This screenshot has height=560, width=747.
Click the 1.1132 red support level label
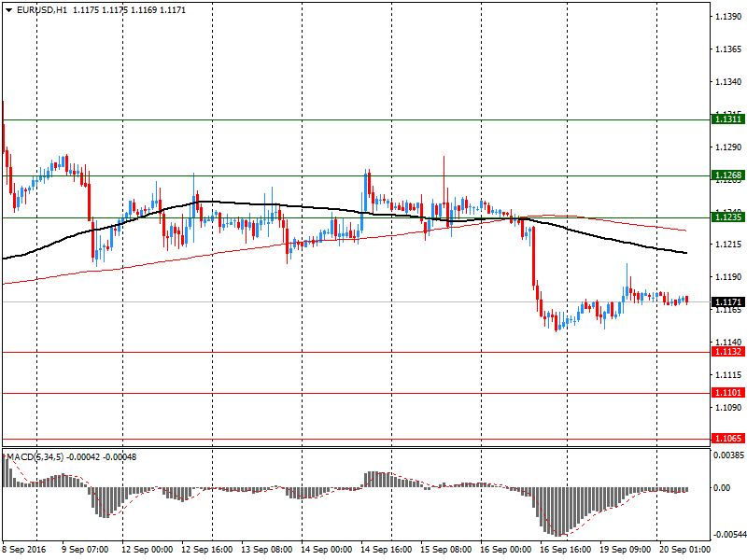click(728, 352)
